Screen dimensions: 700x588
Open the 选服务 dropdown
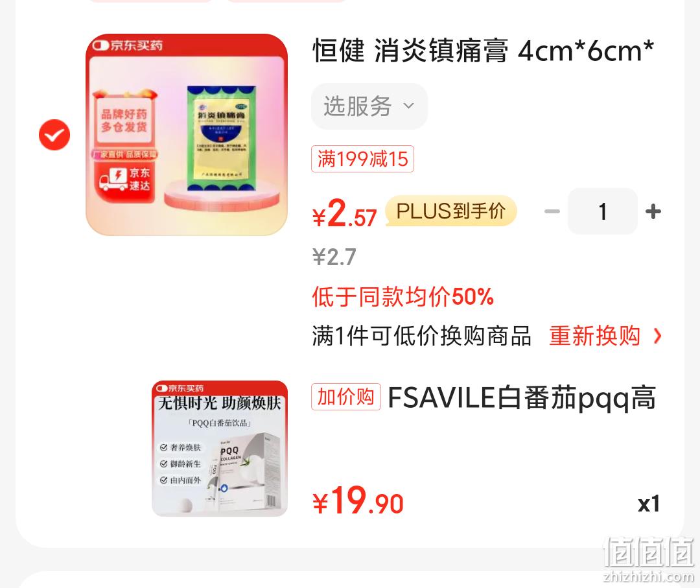[369, 106]
